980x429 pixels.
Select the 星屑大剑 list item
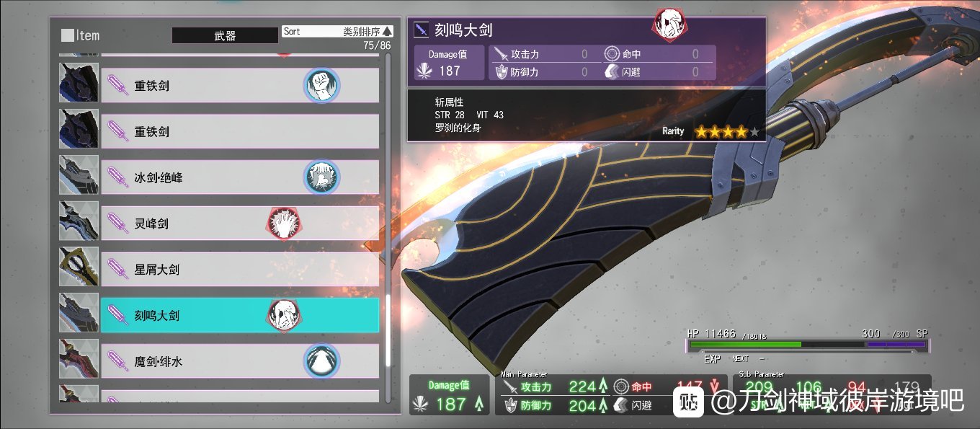coord(240,269)
